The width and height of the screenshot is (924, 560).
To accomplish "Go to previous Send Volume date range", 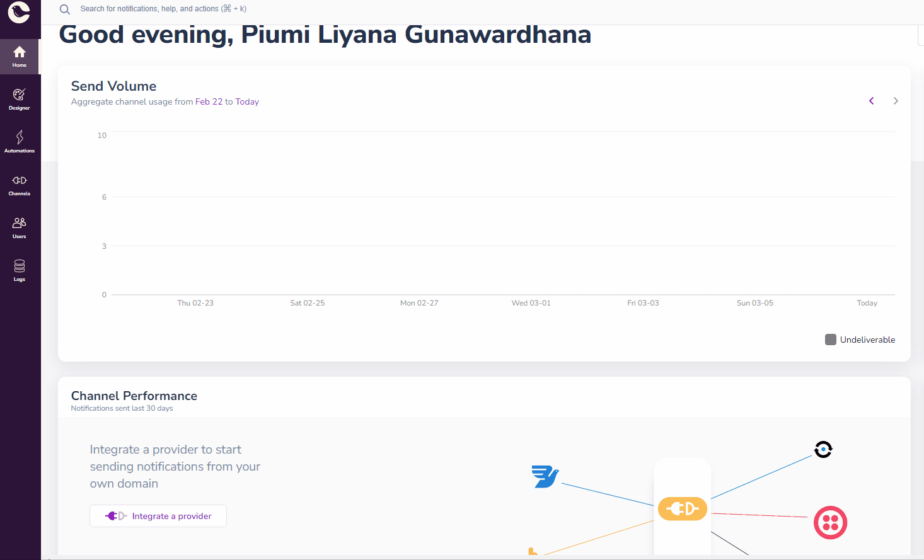I will [871, 101].
